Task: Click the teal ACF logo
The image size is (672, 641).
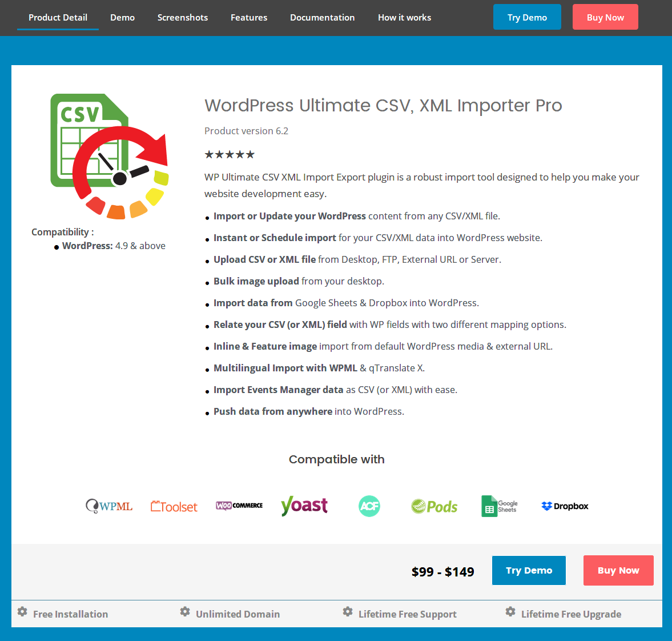Action: coord(369,506)
